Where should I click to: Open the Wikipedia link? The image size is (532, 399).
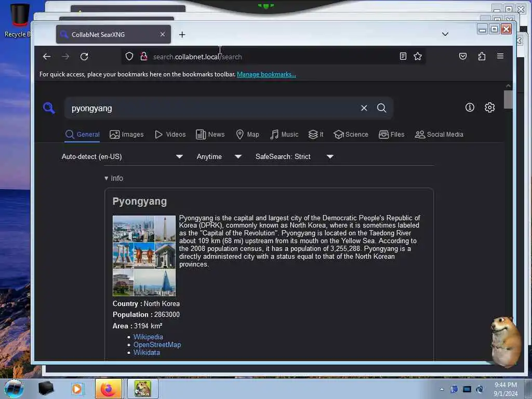[148, 337]
